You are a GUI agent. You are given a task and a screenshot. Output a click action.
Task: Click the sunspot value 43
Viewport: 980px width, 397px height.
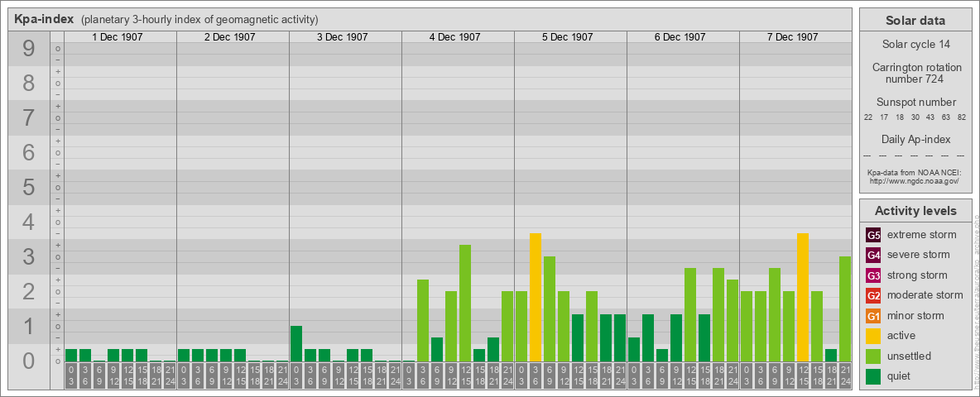pos(930,117)
